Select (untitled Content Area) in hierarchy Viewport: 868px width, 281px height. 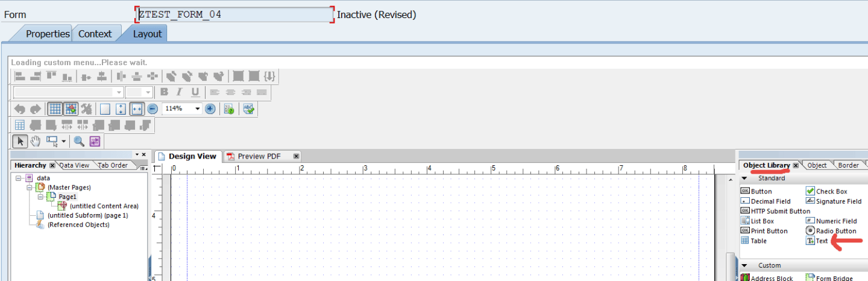(104, 206)
